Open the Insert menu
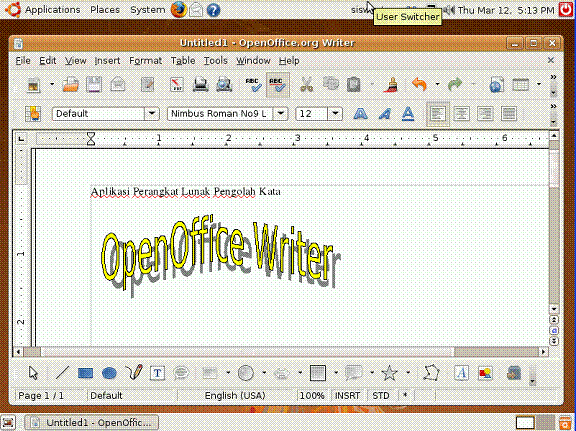The width and height of the screenshot is (576, 431). tap(107, 61)
